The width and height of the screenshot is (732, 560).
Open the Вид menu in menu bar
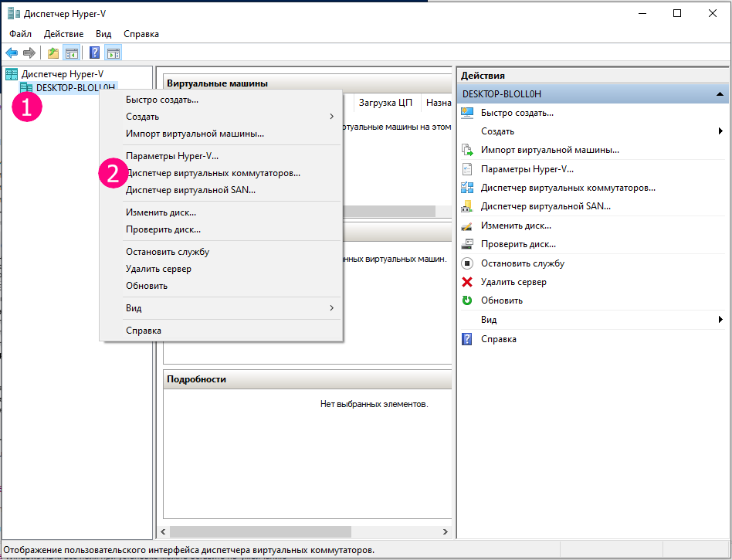(103, 34)
